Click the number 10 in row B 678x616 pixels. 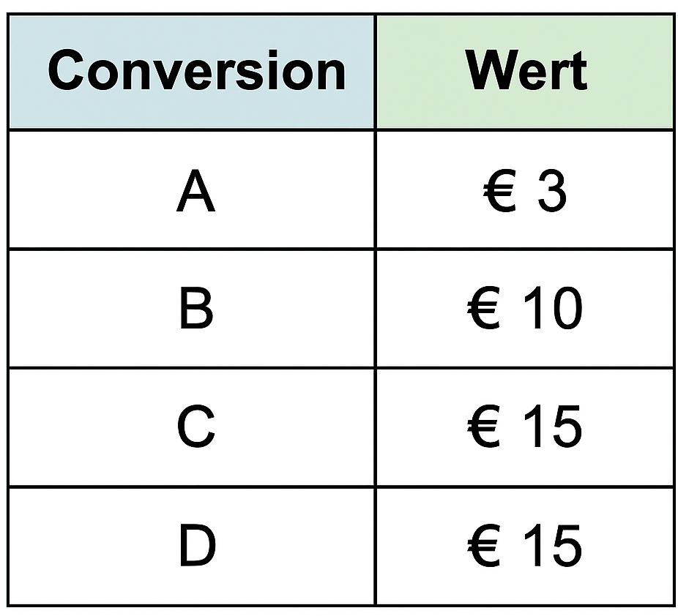point(547,309)
